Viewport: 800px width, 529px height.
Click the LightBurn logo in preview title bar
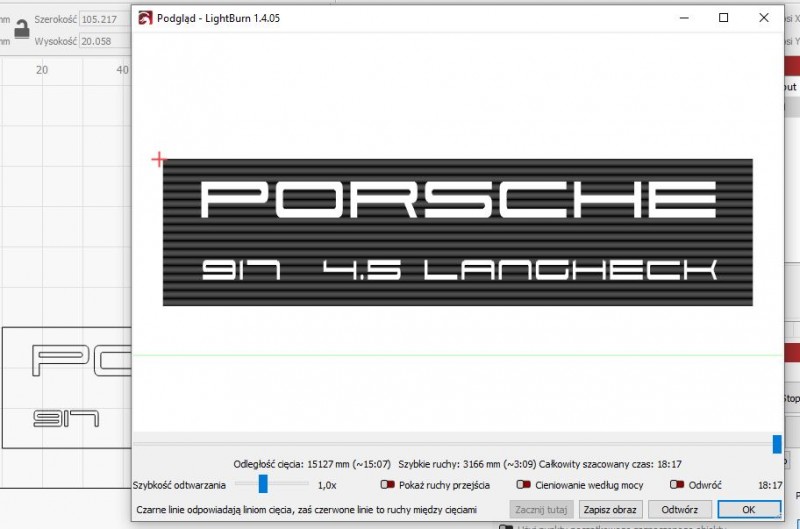145,18
